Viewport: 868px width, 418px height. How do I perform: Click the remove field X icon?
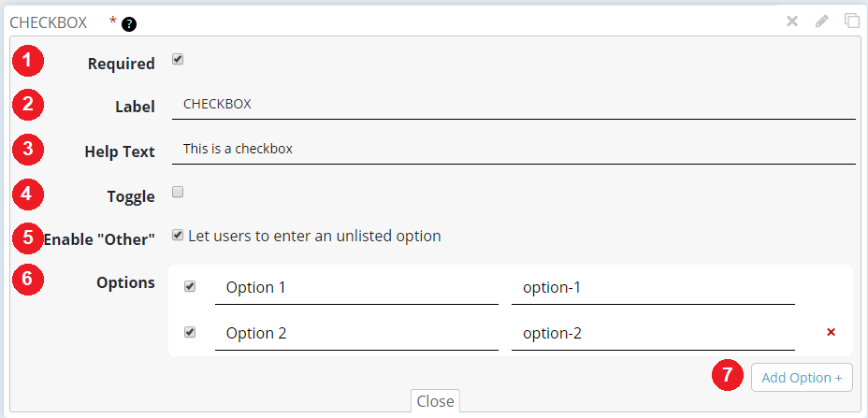coord(792,21)
